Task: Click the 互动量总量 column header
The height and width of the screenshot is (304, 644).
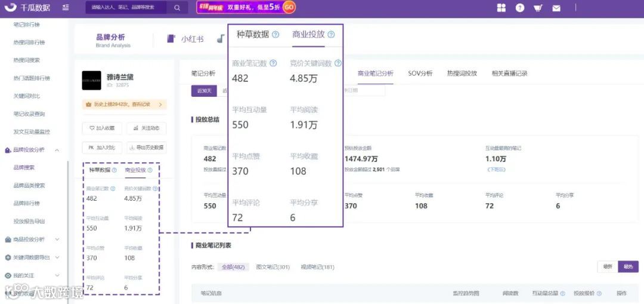Action: pyautogui.click(x=545, y=294)
